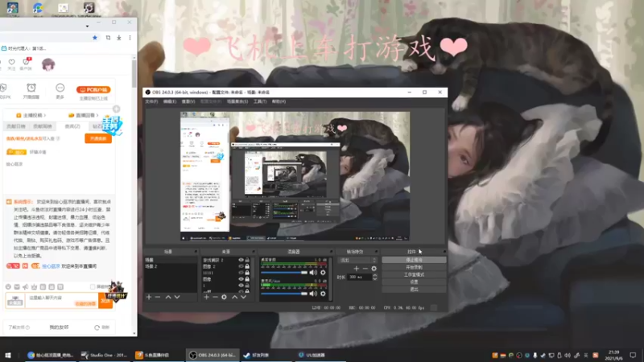The width and height of the screenshot is (644, 362).
Task: Click the Studio Mode button in OBS
Action: [414, 274]
